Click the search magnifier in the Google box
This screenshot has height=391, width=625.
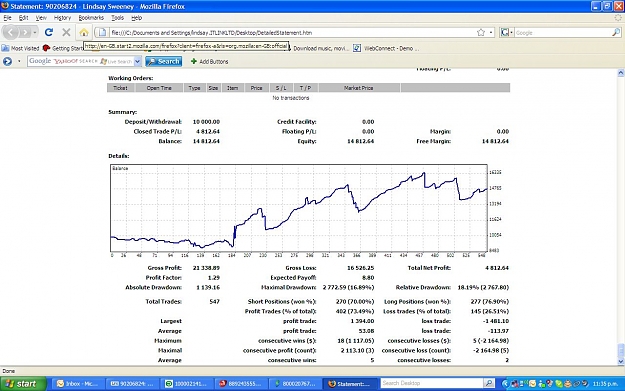[616, 33]
